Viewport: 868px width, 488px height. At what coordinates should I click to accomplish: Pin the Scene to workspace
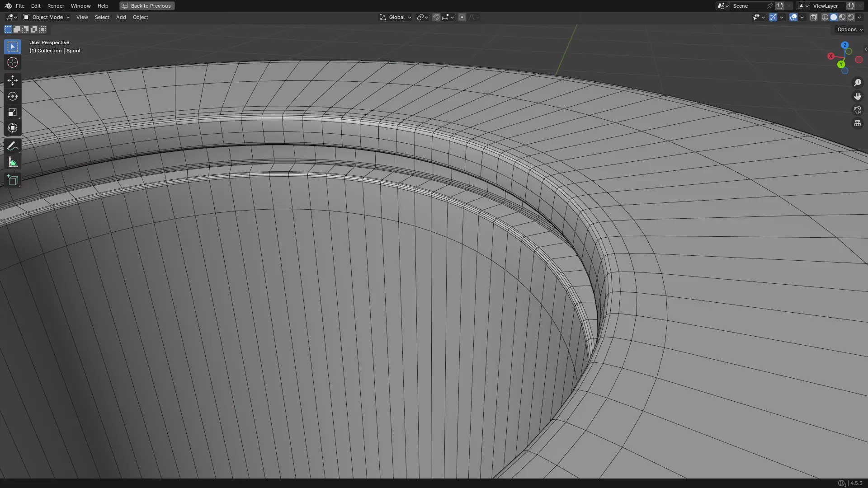(770, 6)
